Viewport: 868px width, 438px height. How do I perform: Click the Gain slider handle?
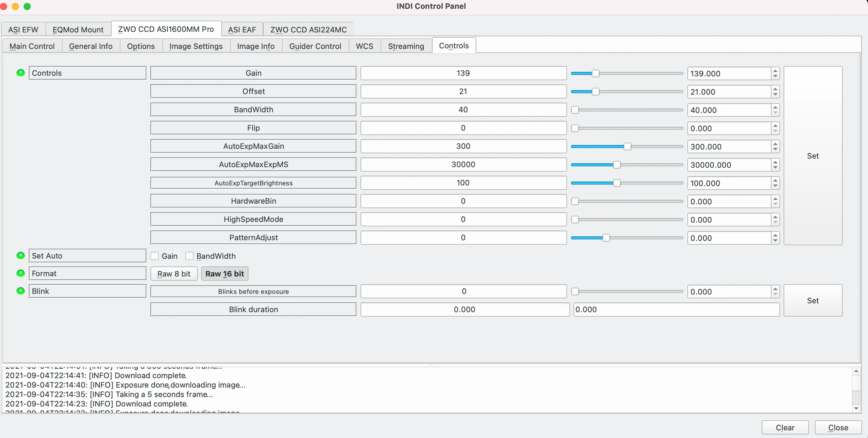pyautogui.click(x=596, y=73)
